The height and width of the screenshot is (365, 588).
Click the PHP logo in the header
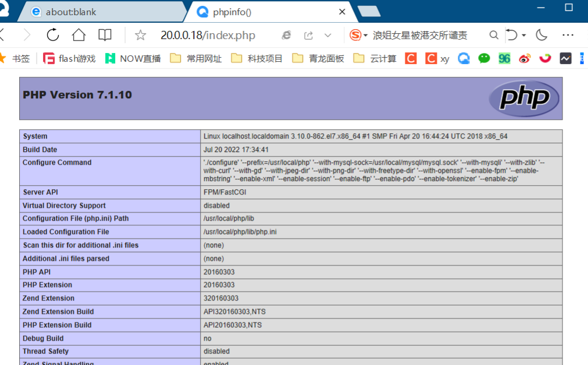pos(524,98)
